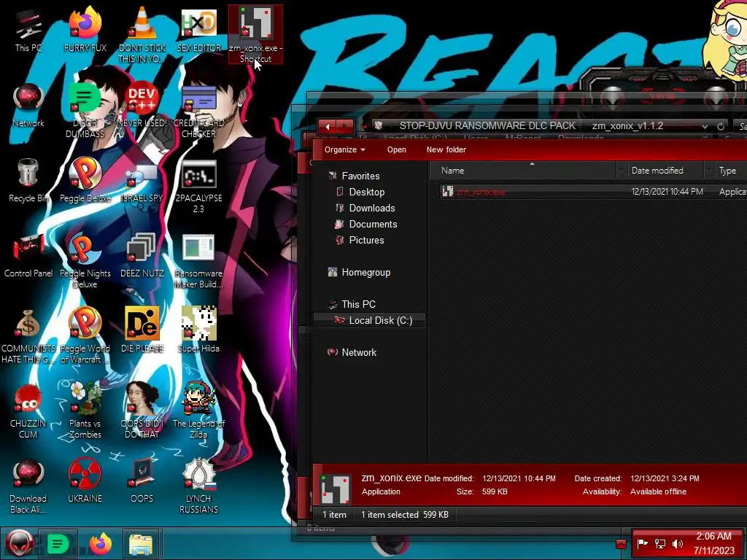Image resolution: width=747 pixels, height=560 pixels.
Task: Open the green chat app on taskbar
Action: pyautogui.click(x=58, y=544)
